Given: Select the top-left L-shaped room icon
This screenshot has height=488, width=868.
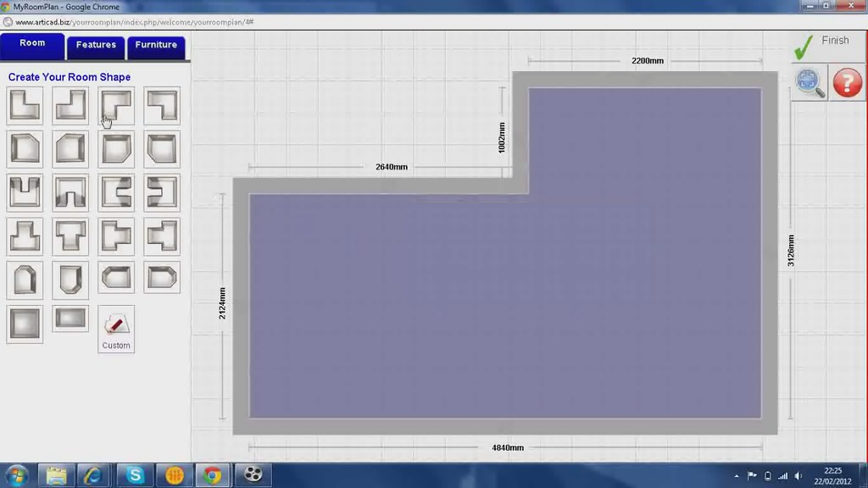Looking at the screenshot, I should coord(25,104).
